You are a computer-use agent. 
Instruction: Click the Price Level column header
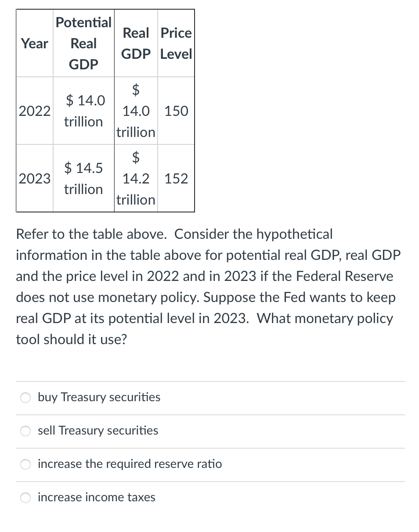pyautogui.click(x=176, y=43)
